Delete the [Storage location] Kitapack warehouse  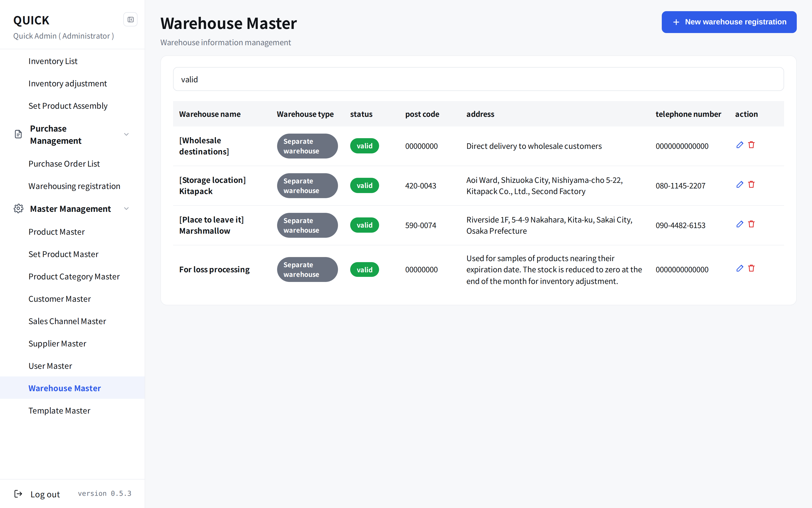751,184
